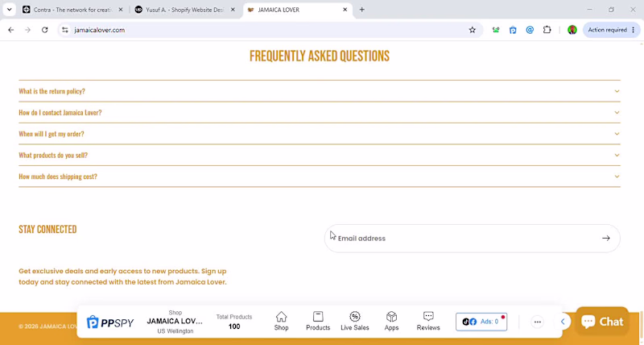
Task: Expand 'What is the return policy?' question
Action: [319, 91]
